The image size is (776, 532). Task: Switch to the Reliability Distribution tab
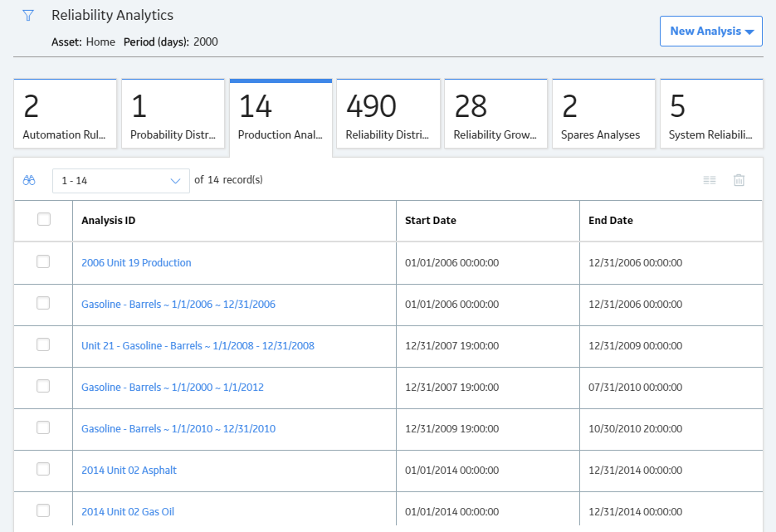(388, 114)
